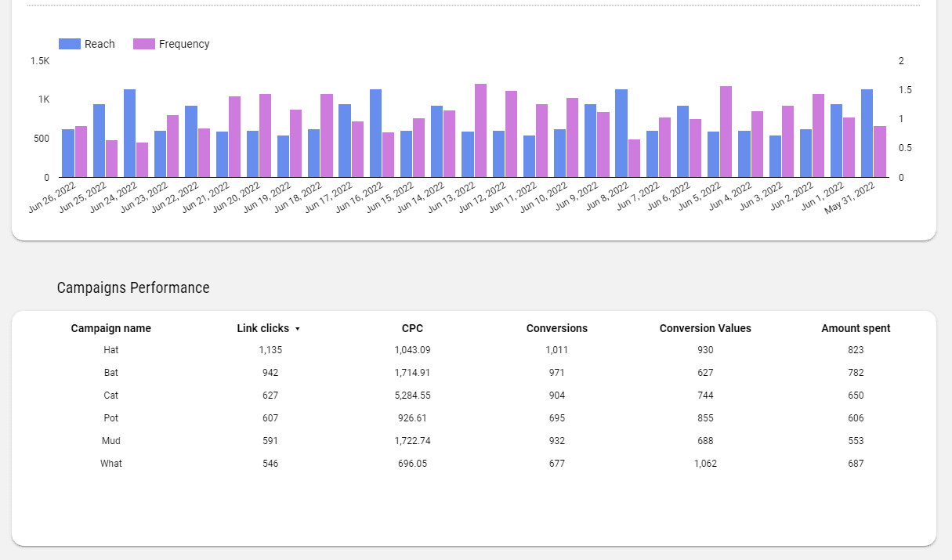
Task: Click the Reach bar for Jun 24, 2022
Action: tap(129, 133)
